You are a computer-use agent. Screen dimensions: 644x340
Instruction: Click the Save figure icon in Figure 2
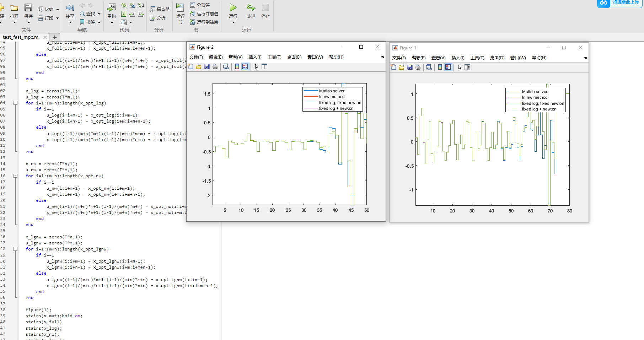coord(207,67)
